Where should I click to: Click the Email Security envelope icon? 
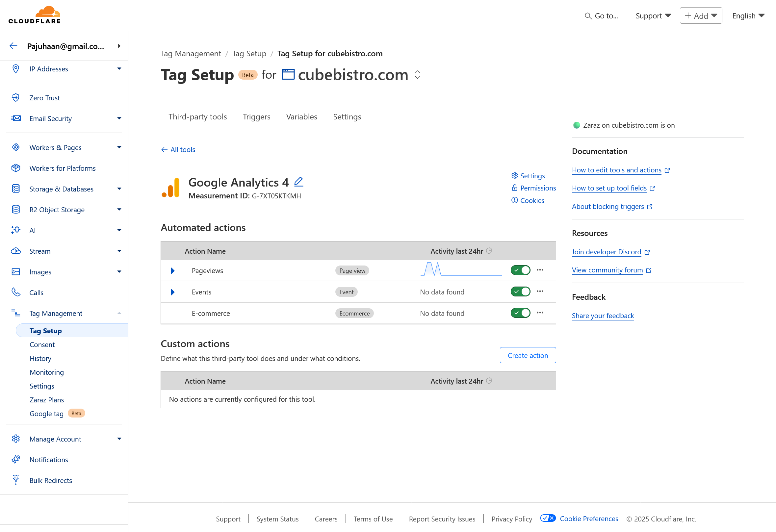click(x=16, y=118)
